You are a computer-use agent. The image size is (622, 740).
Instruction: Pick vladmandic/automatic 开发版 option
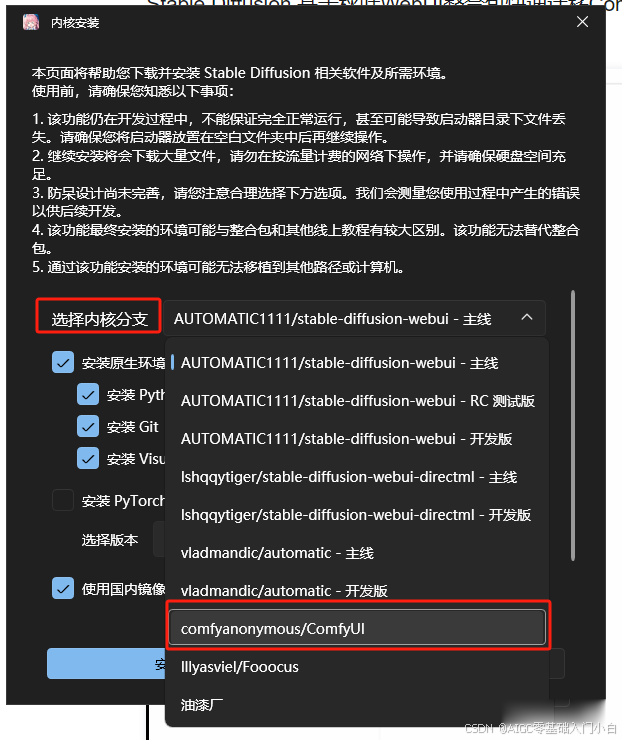coord(357,591)
